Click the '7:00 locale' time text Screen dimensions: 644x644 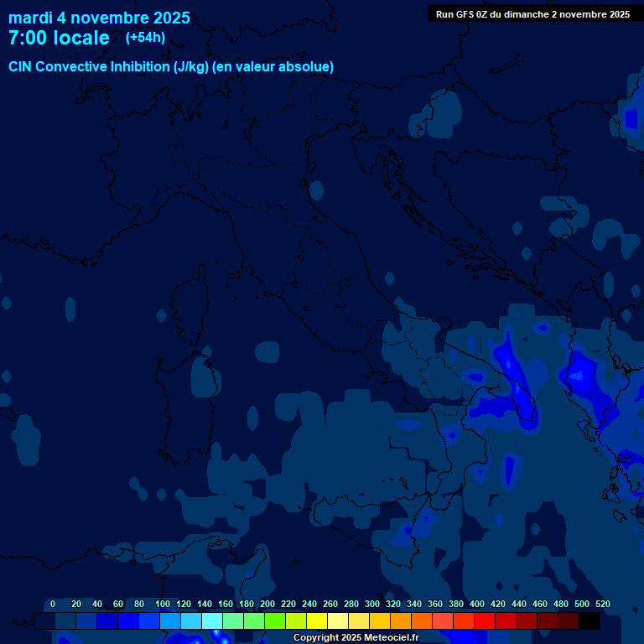(x=59, y=39)
